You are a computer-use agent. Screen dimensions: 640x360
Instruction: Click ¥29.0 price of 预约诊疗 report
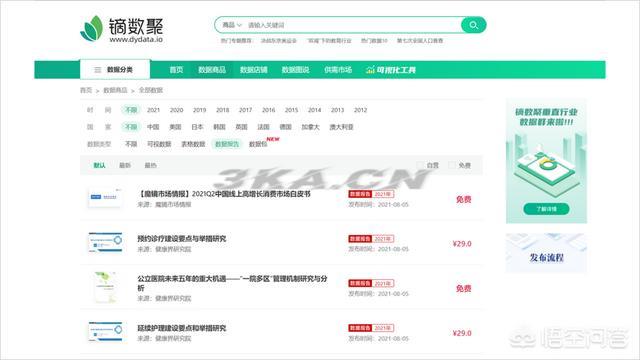462,244
